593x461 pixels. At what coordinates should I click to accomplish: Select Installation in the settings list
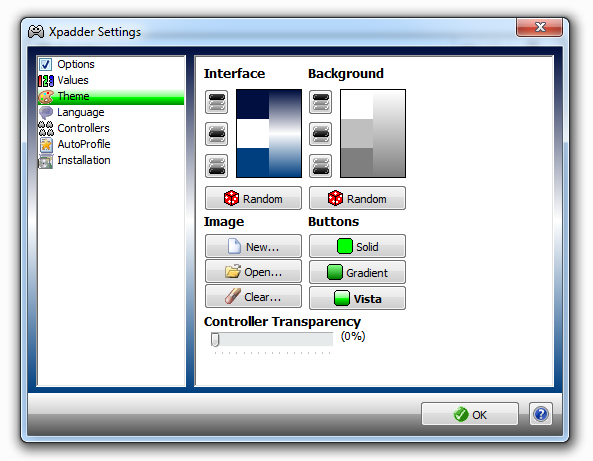point(111,160)
